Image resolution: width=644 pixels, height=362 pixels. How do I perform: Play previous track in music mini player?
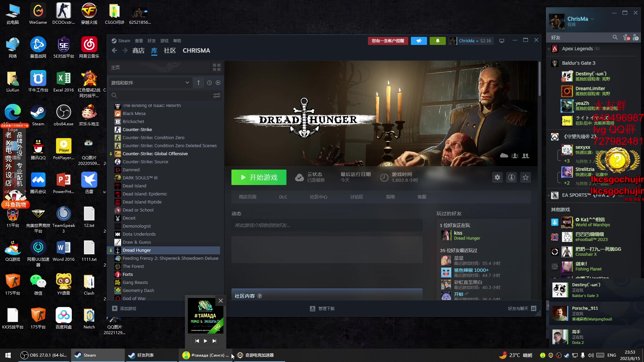click(x=197, y=341)
